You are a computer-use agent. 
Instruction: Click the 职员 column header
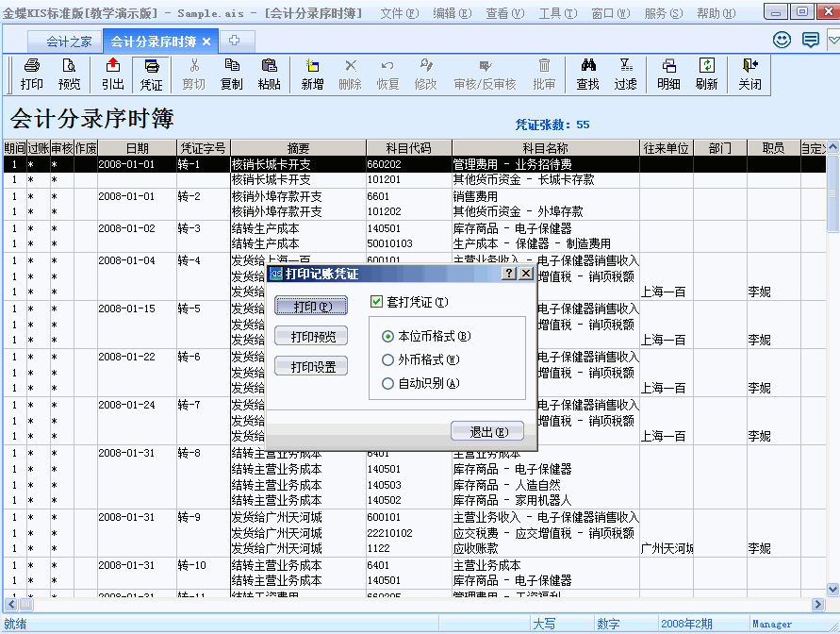tap(773, 148)
